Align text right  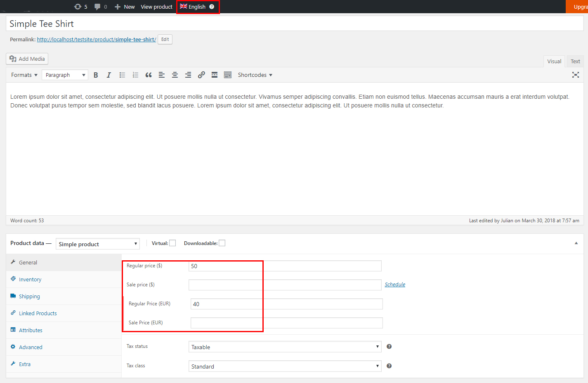tap(188, 75)
